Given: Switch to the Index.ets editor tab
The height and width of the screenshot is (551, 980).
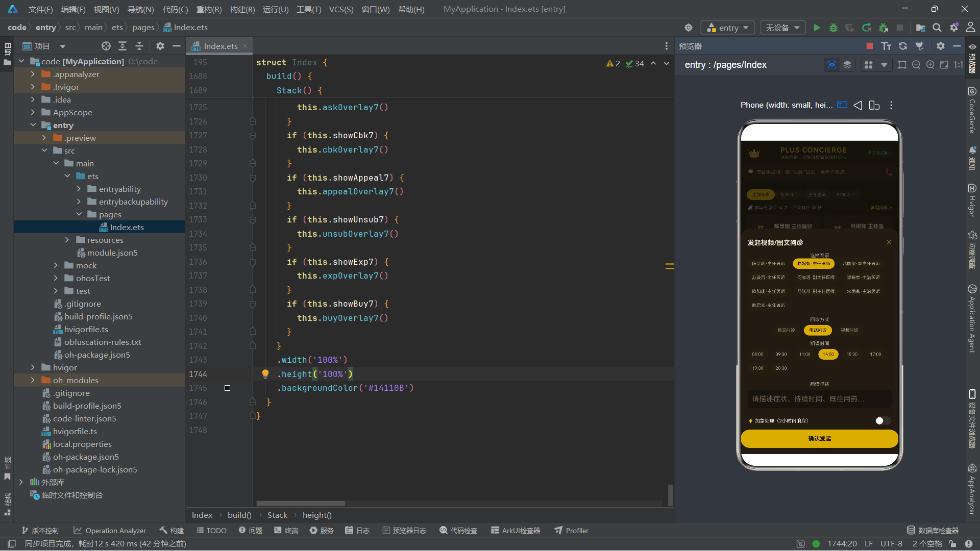Looking at the screenshot, I should tap(220, 46).
